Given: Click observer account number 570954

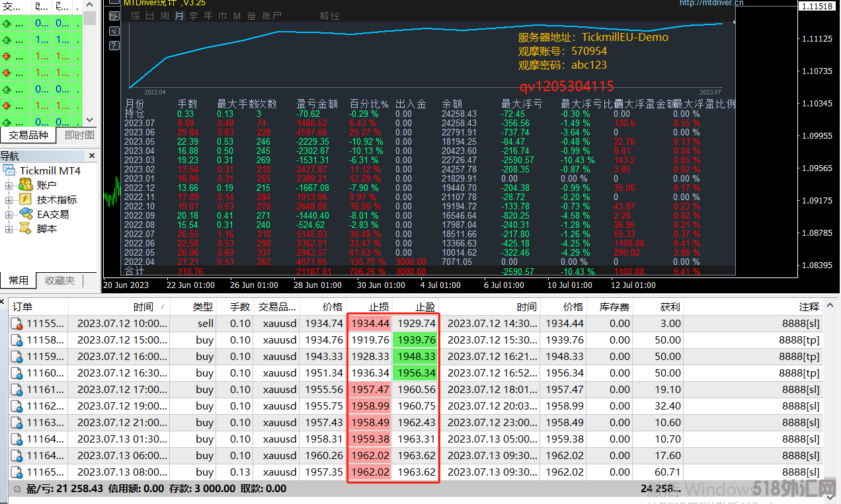Looking at the screenshot, I should (589, 51).
